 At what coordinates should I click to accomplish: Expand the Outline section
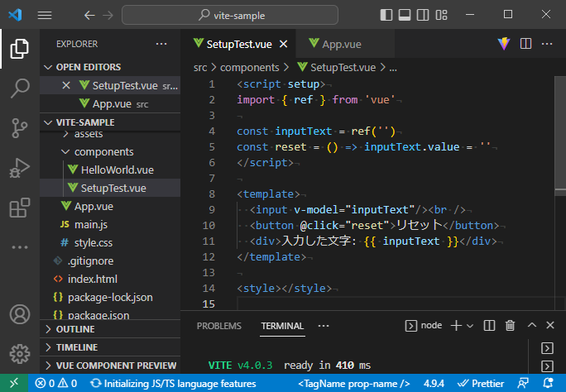pos(110,329)
